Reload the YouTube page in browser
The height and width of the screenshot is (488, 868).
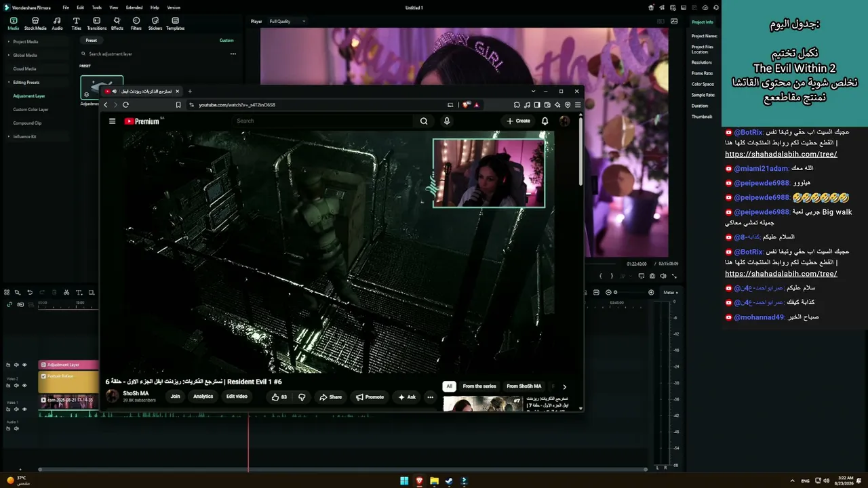(x=125, y=105)
